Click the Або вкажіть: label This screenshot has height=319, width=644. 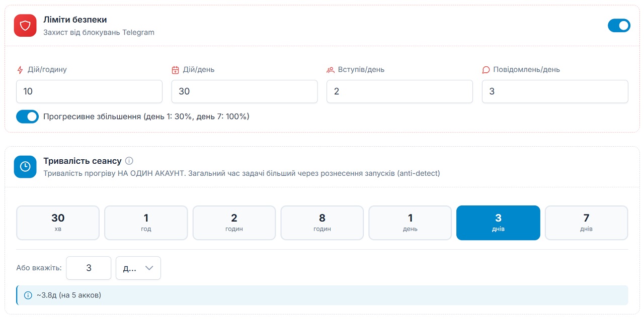(x=39, y=268)
